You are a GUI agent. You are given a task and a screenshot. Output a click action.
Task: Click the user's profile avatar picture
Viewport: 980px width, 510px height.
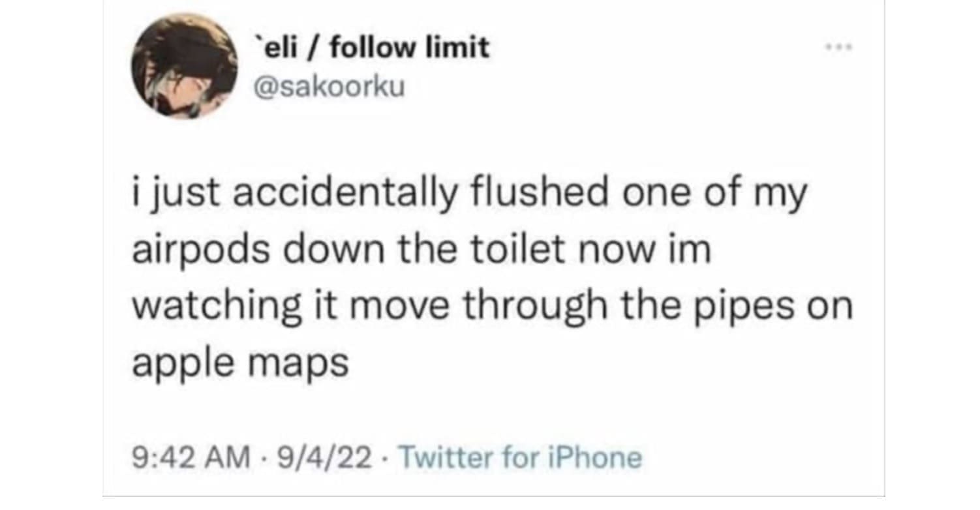click(x=185, y=66)
